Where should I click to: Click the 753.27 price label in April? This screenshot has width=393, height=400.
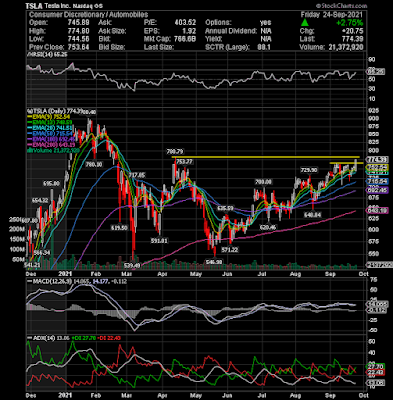pyautogui.click(x=185, y=162)
